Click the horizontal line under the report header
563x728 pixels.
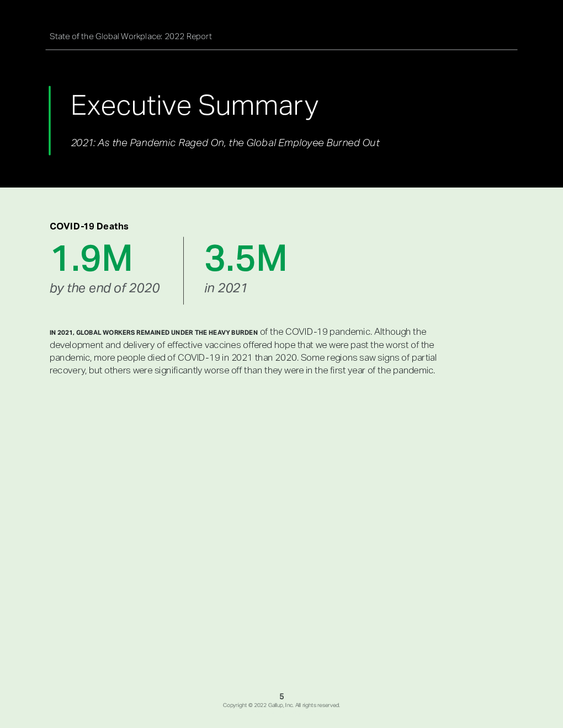(281, 50)
